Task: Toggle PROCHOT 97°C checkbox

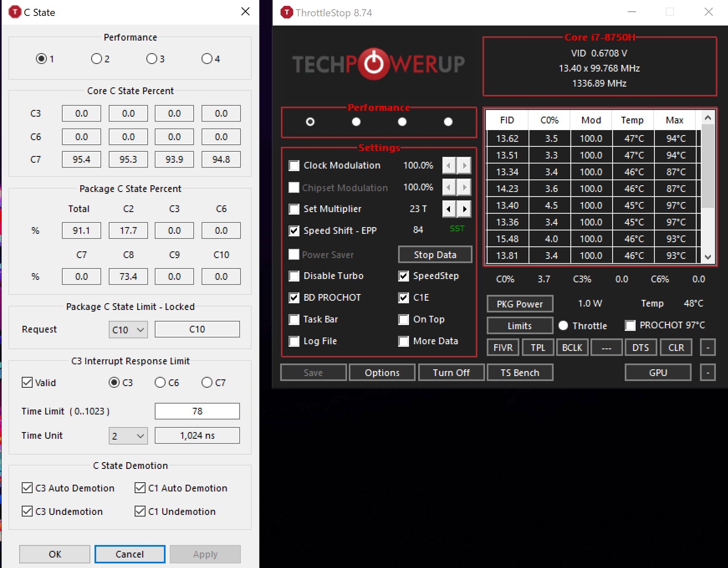Action: pyautogui.click(x=630, y=325)
